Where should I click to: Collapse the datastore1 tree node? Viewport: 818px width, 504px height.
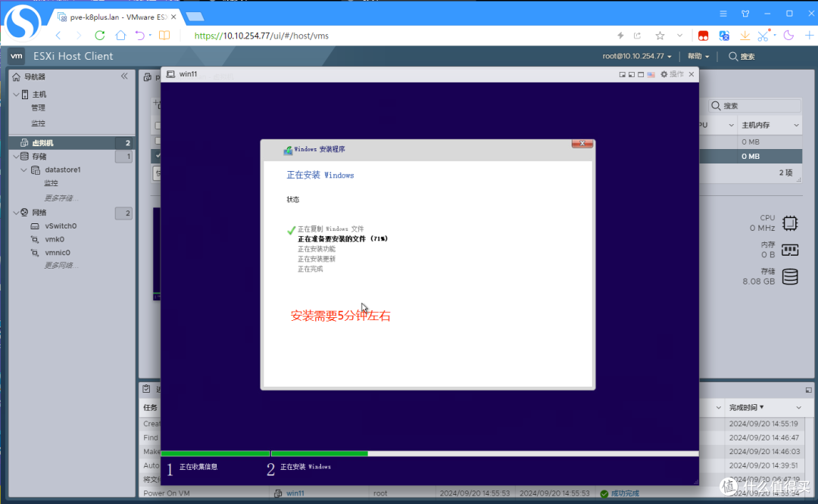23,170
